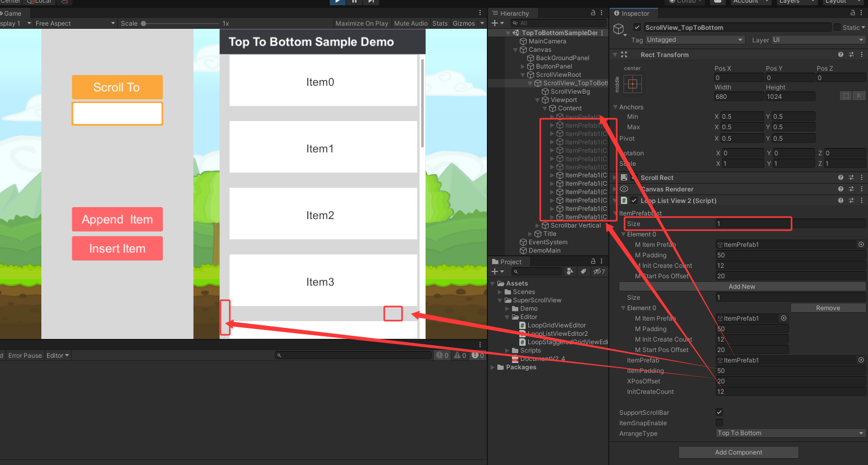This screenshot has height=465, width=868.
Task: Click the Project search by label icon
Action: (x=583, y=271)
